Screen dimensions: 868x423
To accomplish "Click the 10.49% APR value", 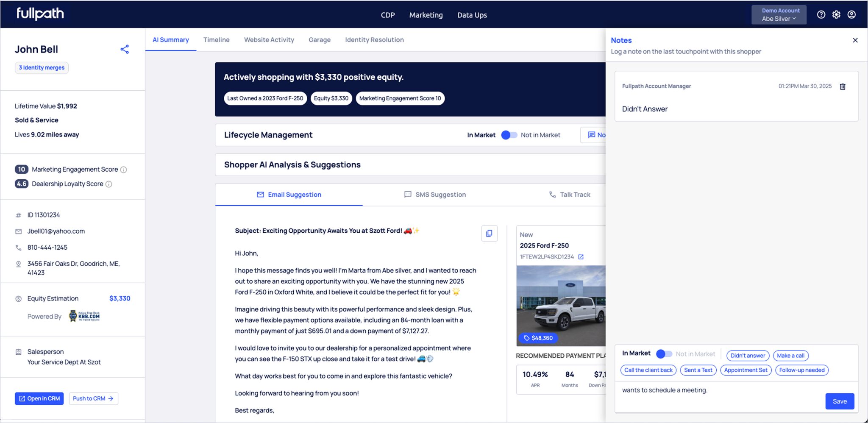I will click(535, 375).
